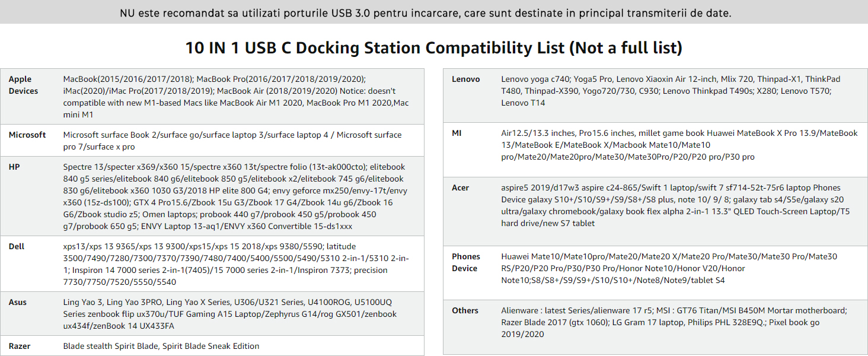868x356 pixels.
Task: Select the 'HP' row label
Action: (x=14, y=167)
